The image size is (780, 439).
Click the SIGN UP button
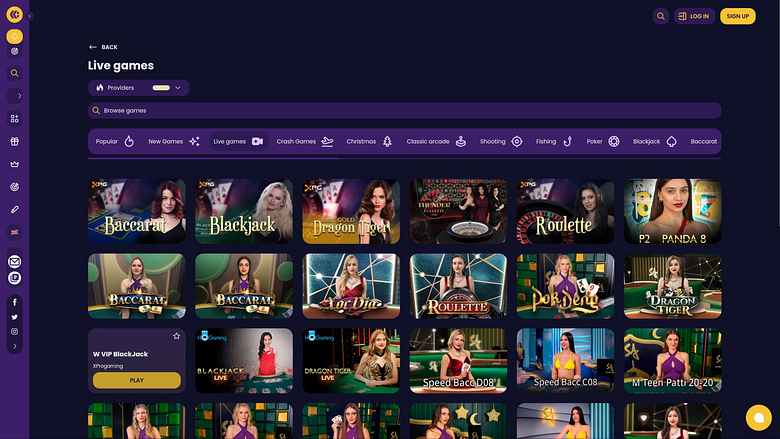pos(737,16)
